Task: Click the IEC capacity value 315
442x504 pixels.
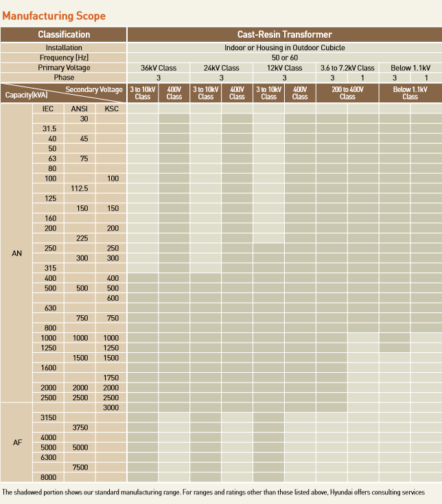Action: (x=50, y=268)
